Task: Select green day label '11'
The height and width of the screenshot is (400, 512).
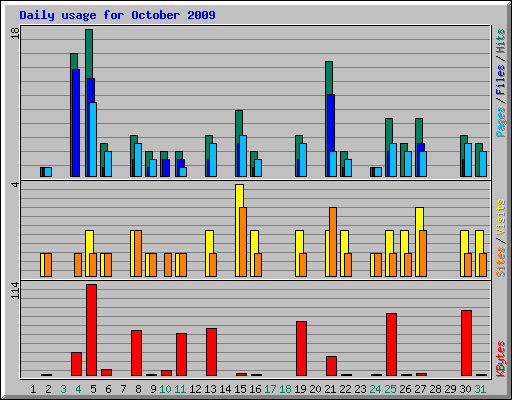Action: (180, 389)
